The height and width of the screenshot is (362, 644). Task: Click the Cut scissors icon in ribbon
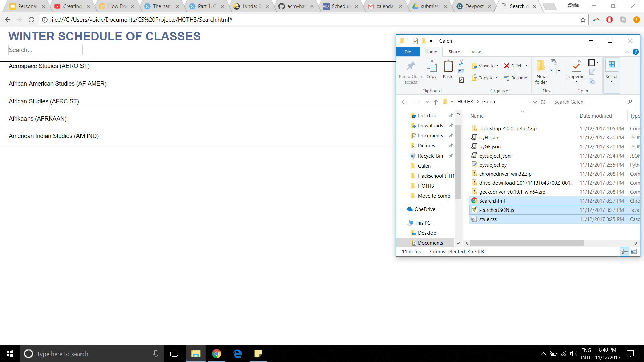(x=461, y=63)
